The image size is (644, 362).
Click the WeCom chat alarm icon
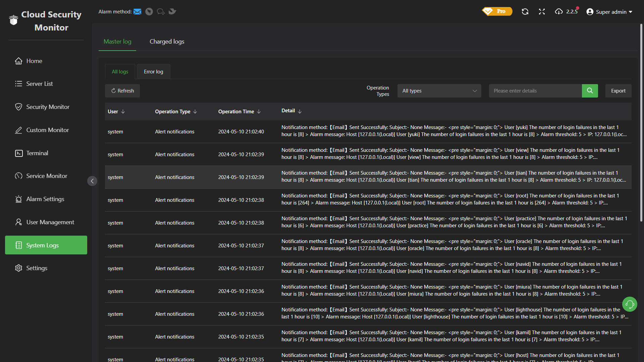tap(161, 12)
